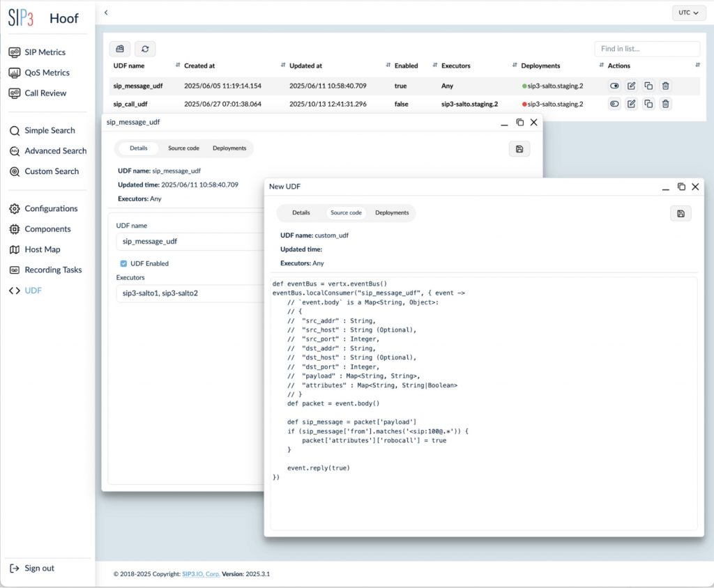Click Sign out in the sidebar
The height and width of the screenshot is (588, 714).
click(39, 568)
